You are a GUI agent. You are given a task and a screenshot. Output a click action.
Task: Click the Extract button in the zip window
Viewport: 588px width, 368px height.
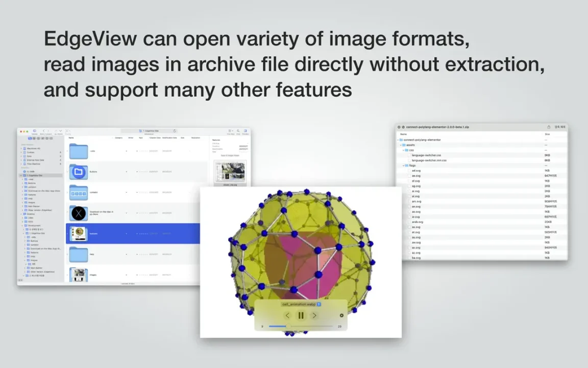(559, 127)
